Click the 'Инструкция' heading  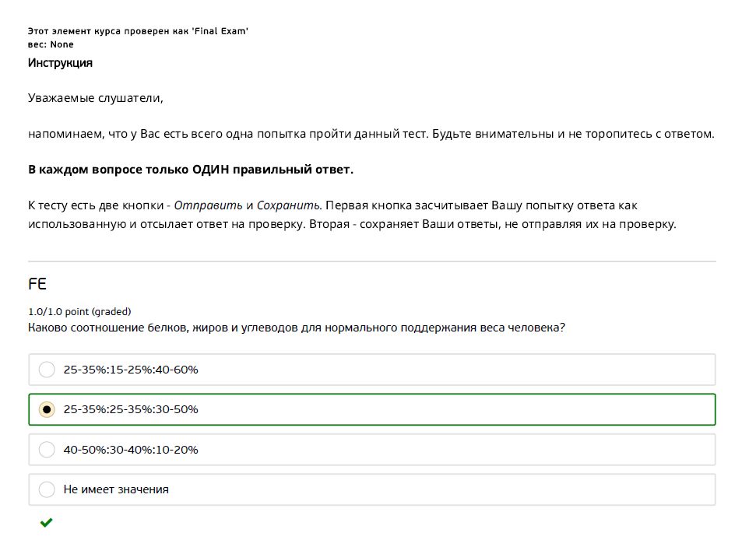60,63
